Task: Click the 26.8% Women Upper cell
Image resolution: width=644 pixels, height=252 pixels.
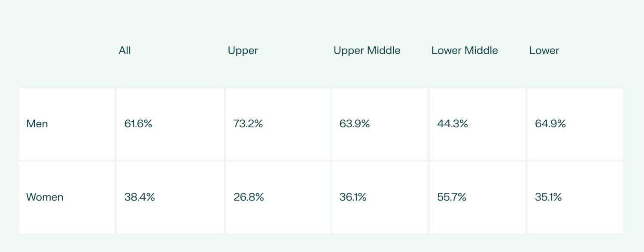Action: click(x=249, y=197)
